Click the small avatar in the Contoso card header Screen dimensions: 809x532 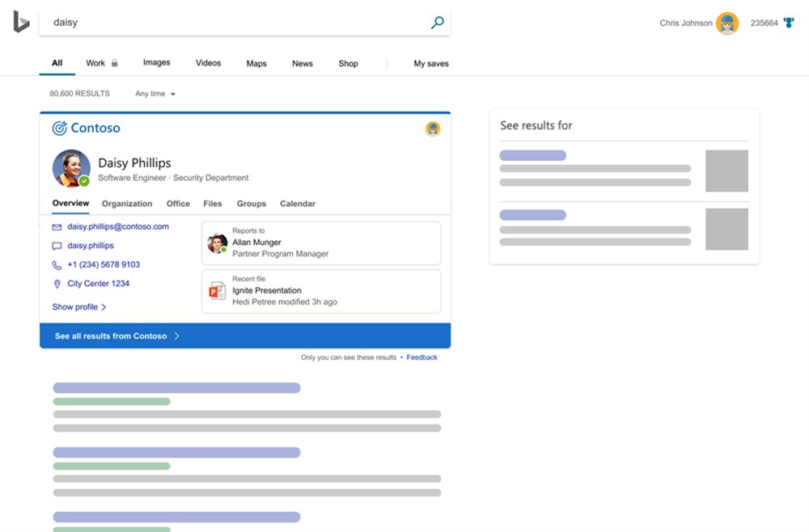pos(433,129)
